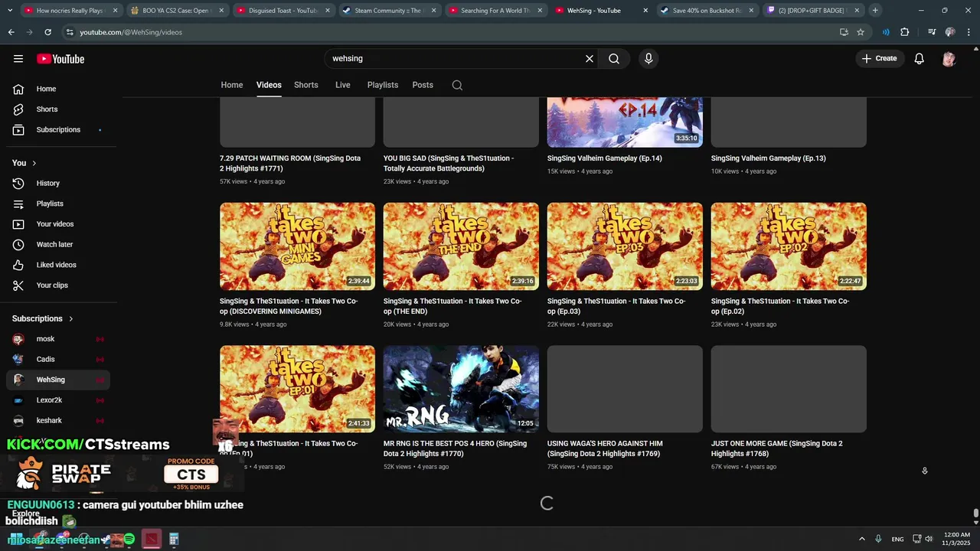Switch to the channel Playlists tab

[383, 85]
